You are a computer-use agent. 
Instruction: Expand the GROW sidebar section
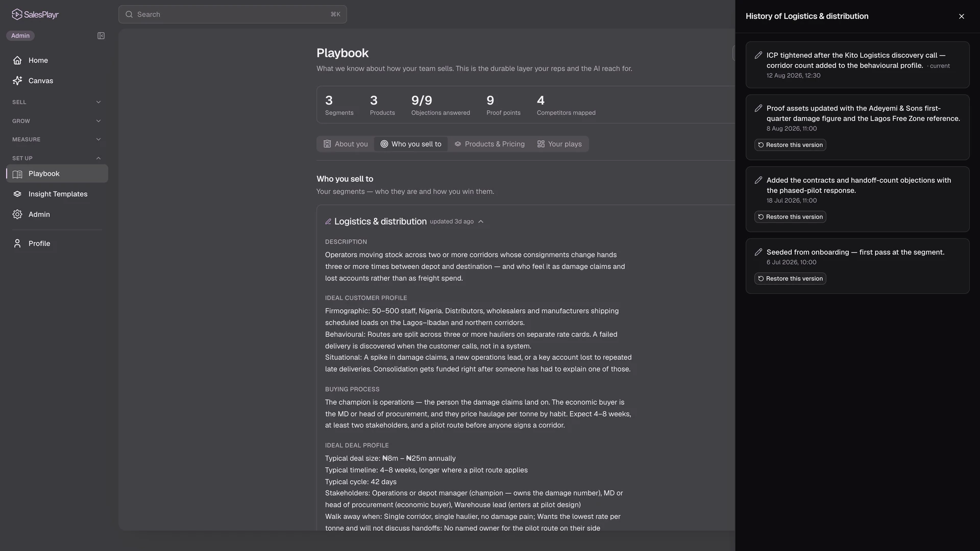pyautogui.click(x=57, y=121)
